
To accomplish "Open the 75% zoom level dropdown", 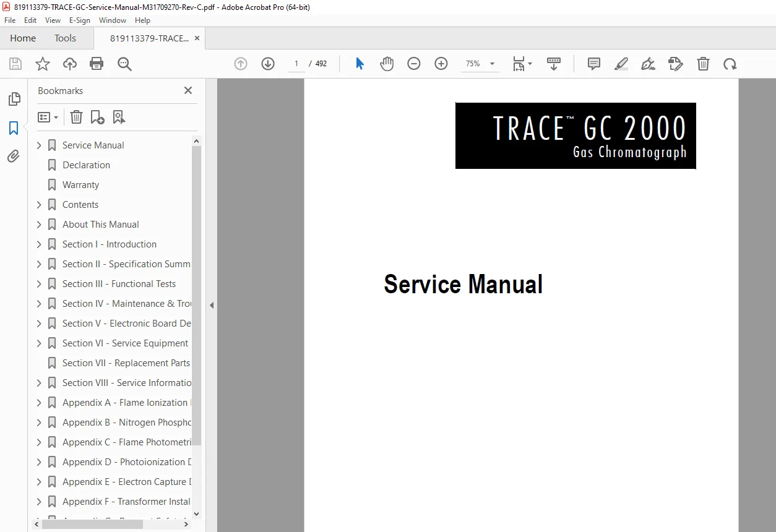I will coord(481,64).
